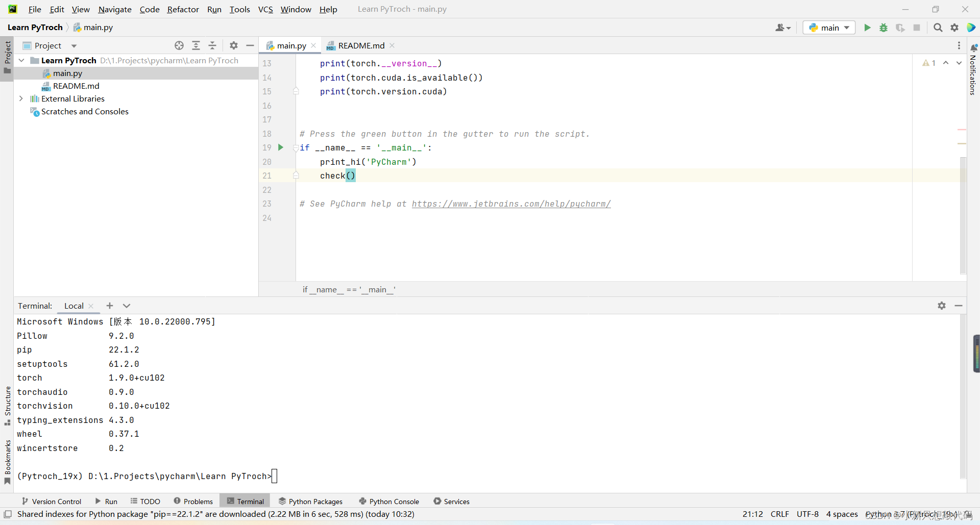The height and width of the screenshot is (525, 980).
Task: Open Project panel options gear
Action: coord(234,45)
